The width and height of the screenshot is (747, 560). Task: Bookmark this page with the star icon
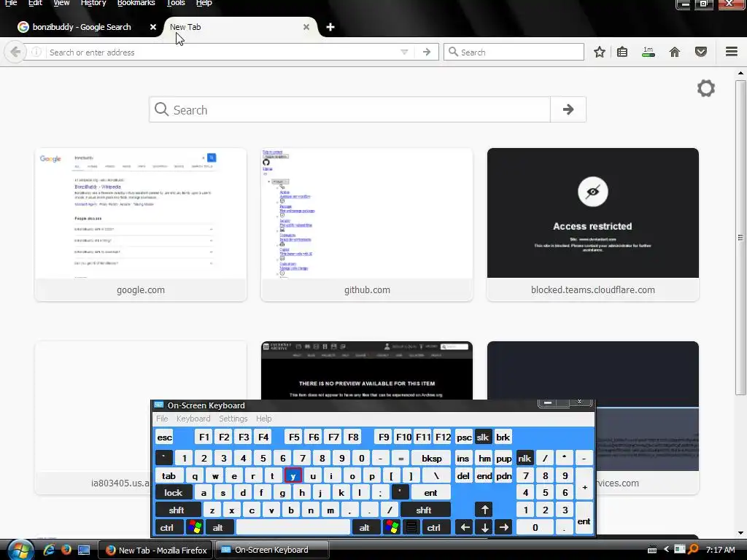pyautogui.click(x=600, y=52)
